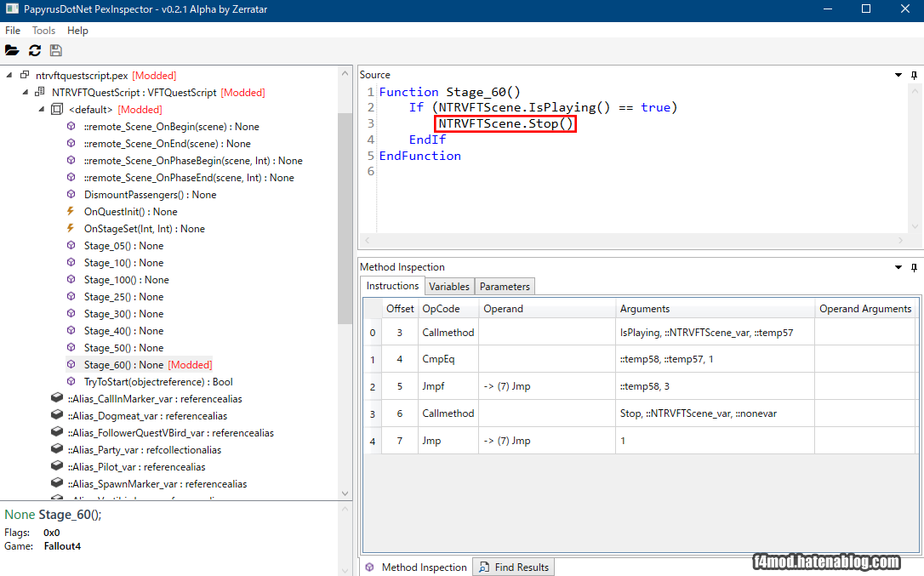Click the NTRVFTScene.Stop() source line

[505, 124]
